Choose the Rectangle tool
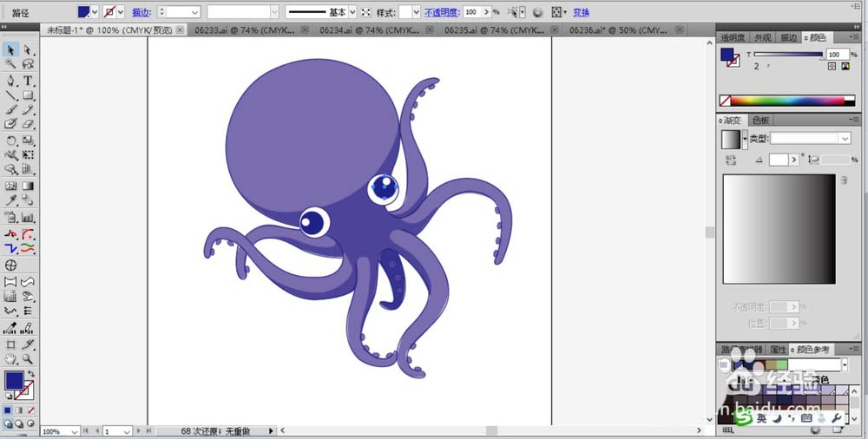868x439 pixels. pyautogui.click(x=29, y=95)
